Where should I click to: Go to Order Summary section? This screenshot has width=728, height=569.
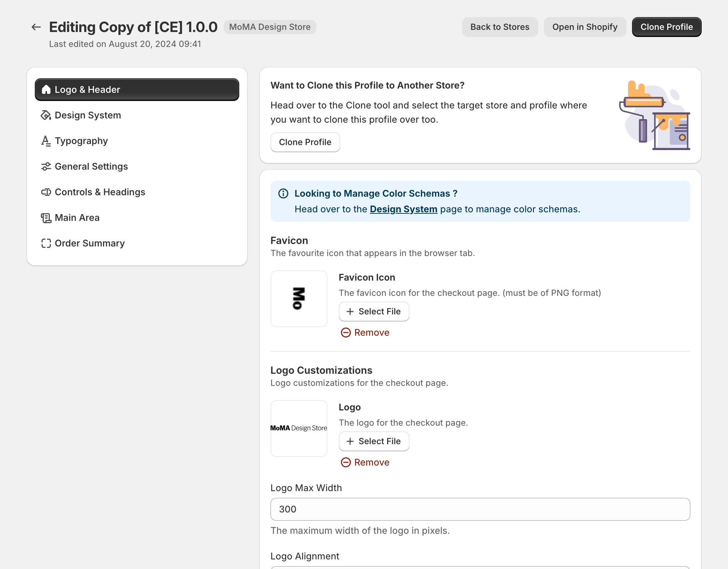pyautogui.click(x=90, y=243)
